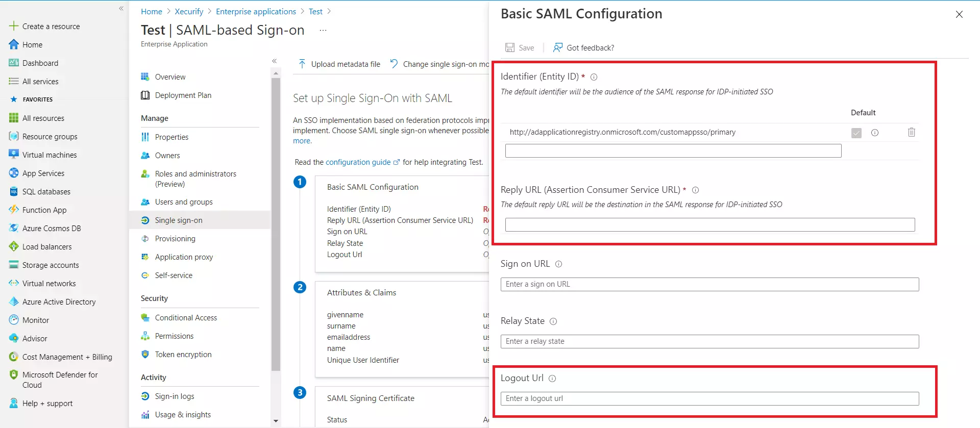Click info icon next to Identifier (Entity ID)
980x428 pixels.
594,77
